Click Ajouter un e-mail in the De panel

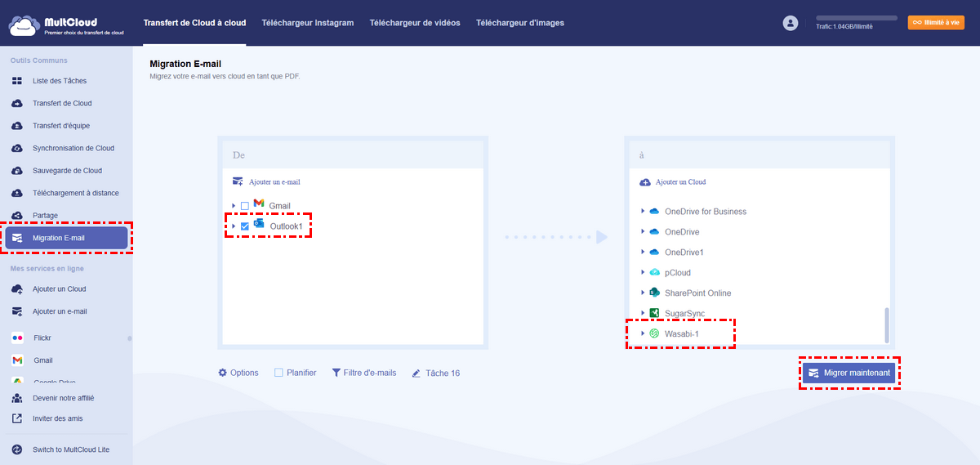[266, 182]
